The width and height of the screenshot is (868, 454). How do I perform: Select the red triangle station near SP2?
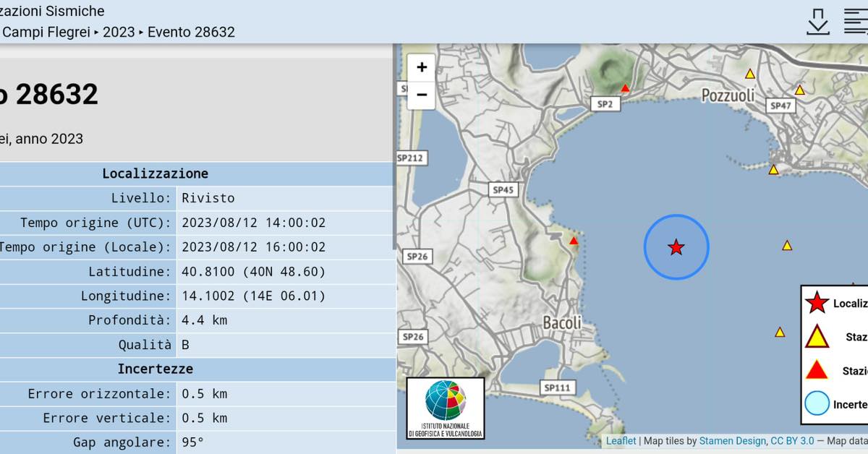625,88
